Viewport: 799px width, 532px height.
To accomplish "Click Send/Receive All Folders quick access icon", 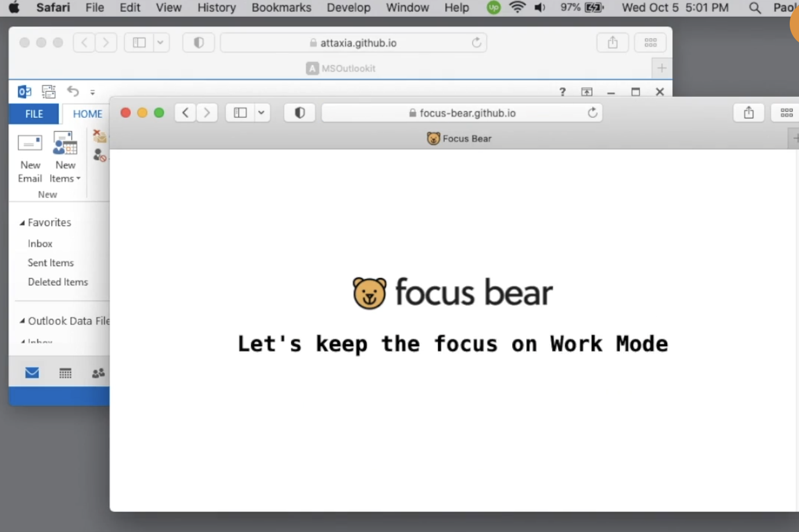I will [48, 91].
